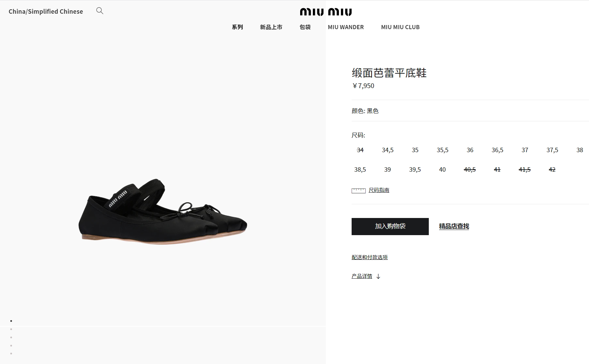Screen dimensions: 589x364
Task: Select the first image carousel dot
Action: click(11, 321)
